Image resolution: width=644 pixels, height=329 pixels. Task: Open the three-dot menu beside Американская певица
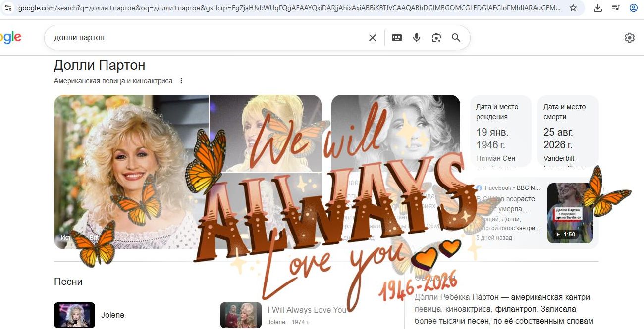coord(181,81)
